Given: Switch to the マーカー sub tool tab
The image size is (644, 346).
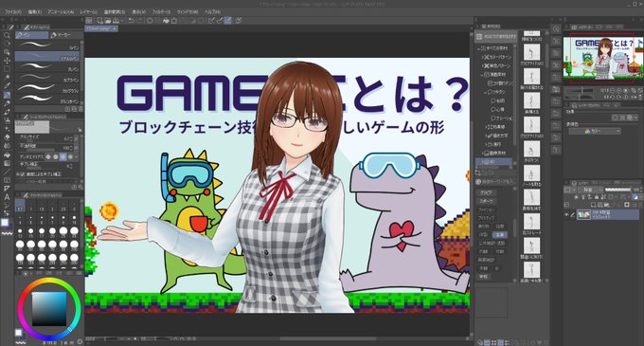Looking at the screenshot, I should (66, 35).
